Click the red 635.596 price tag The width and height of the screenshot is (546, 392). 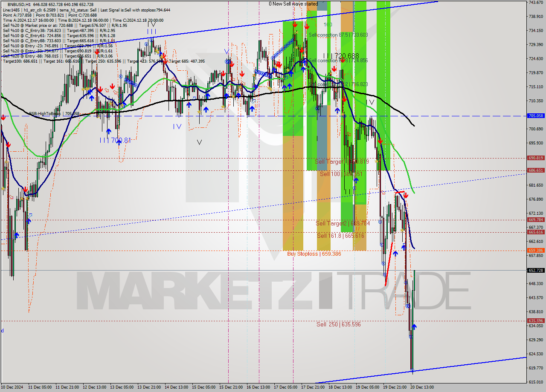536,321
